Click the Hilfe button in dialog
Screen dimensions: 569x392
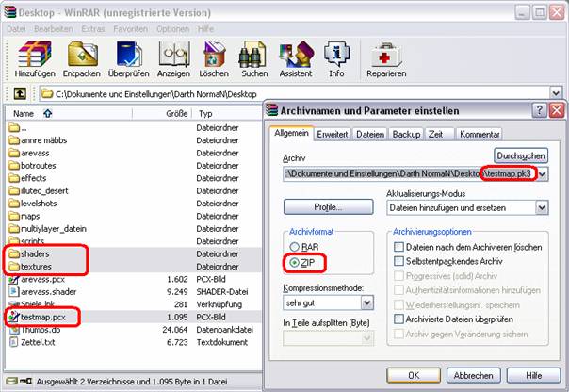tap(534, 375)
